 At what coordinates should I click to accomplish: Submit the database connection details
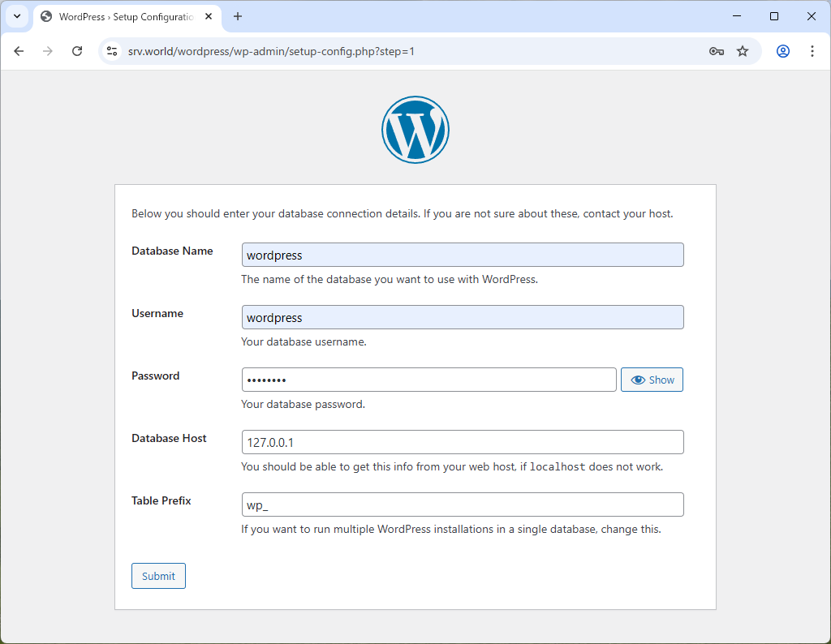158,576
